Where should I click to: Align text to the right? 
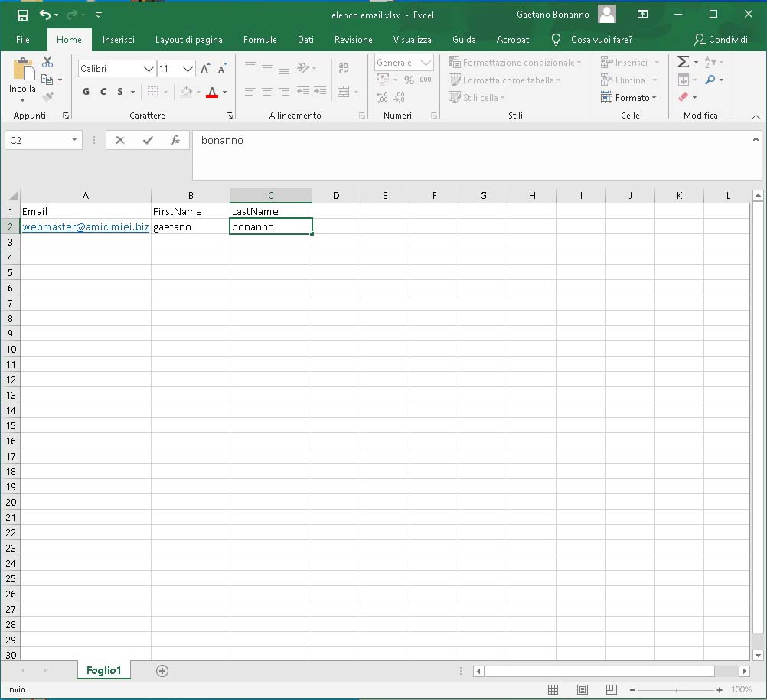284,91
